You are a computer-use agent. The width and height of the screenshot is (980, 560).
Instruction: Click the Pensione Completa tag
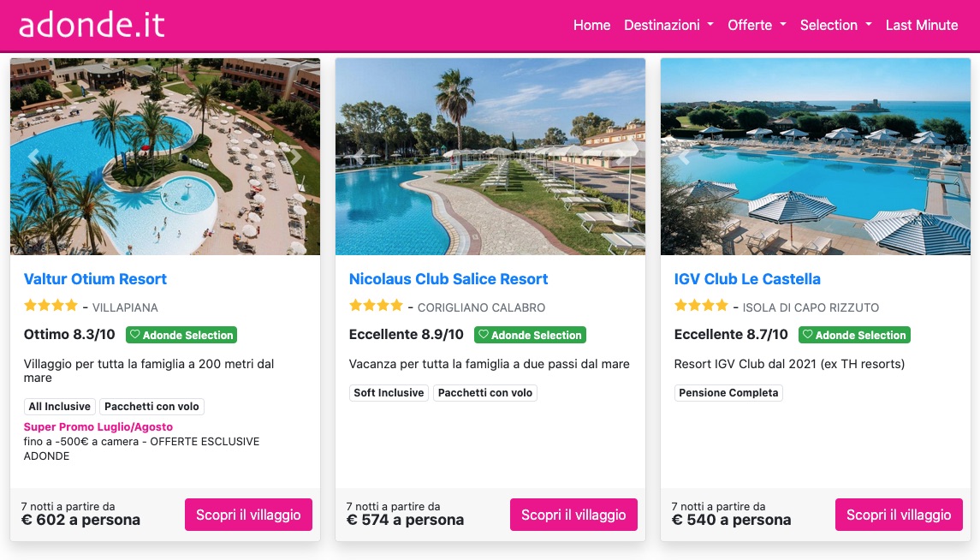pos(728,393)
